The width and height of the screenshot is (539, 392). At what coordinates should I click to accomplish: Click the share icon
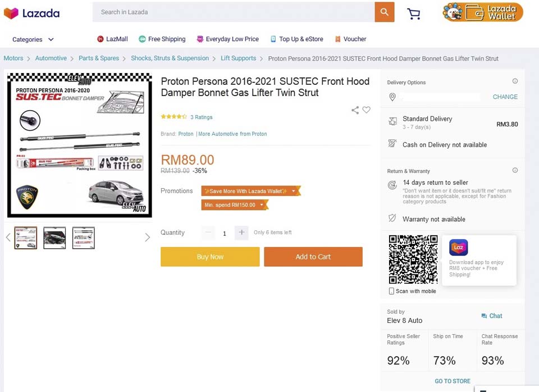click(x=355, y=110)
